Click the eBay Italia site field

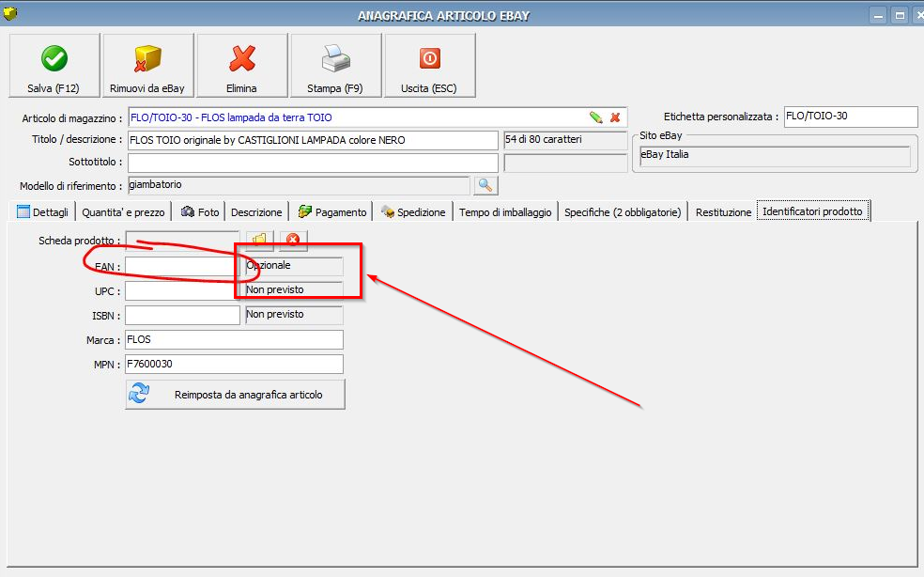click(x=775, y=156)
